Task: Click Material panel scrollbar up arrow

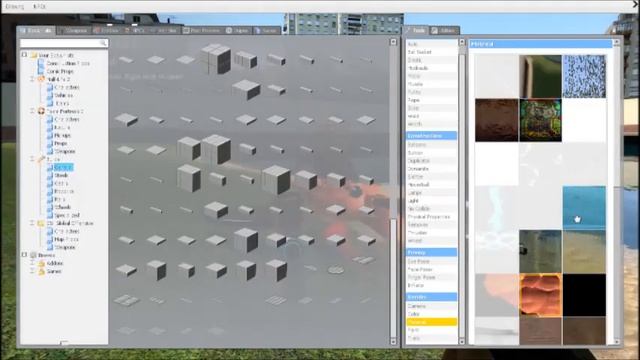Action: 616,42
